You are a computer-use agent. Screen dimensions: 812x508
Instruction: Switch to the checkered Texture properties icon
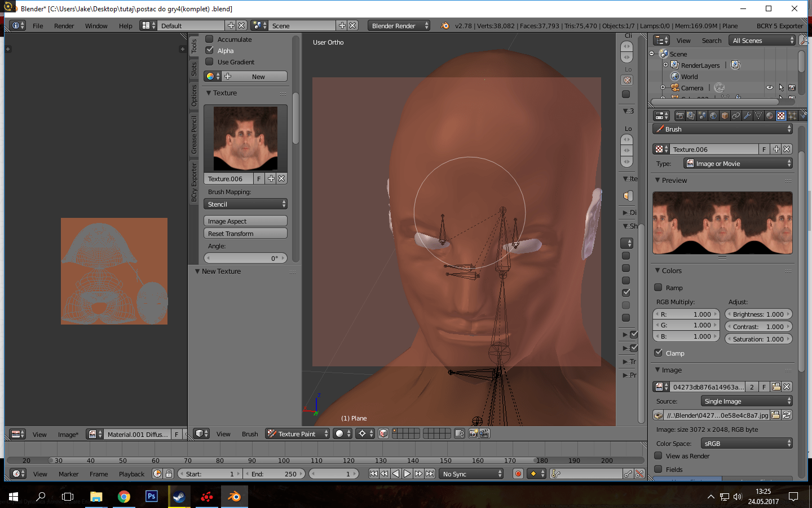(x=781, y=115)
